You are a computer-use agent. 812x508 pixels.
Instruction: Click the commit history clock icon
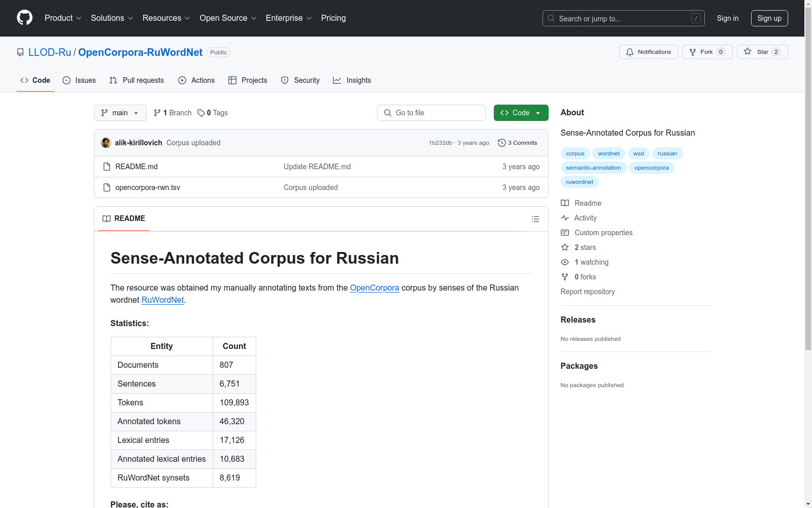pos(501,143)
